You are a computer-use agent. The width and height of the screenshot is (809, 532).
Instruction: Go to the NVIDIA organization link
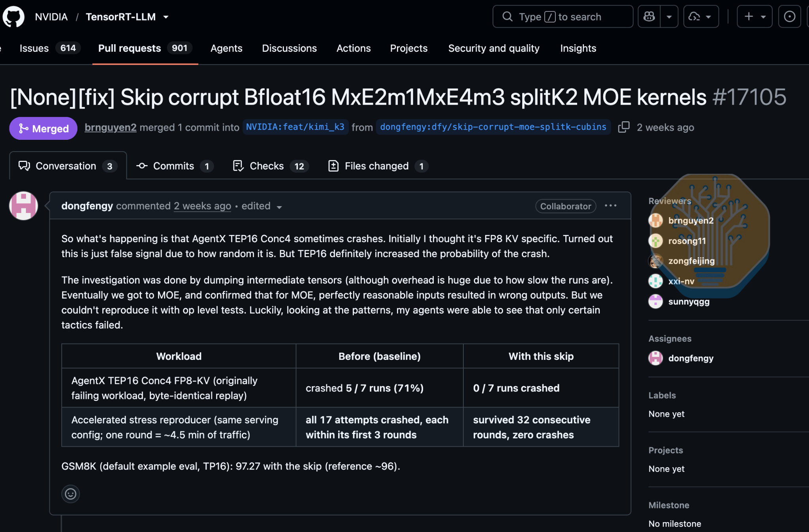pyautogui.click(x=51, y=17)
